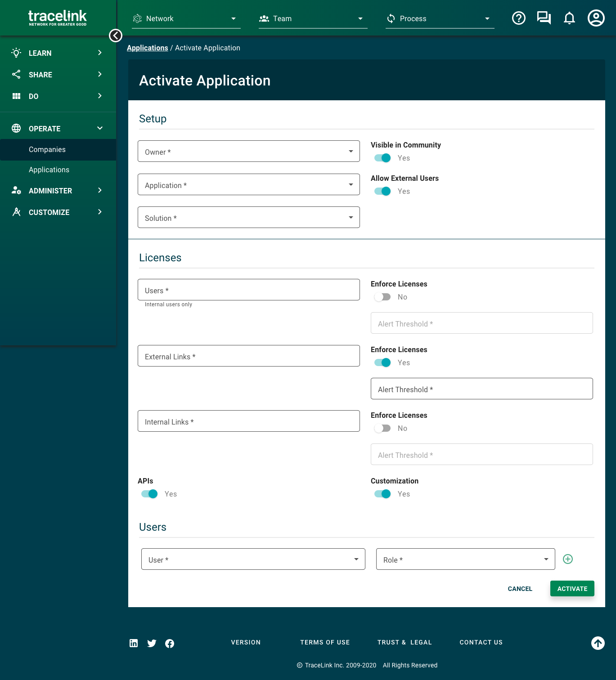The height and width of the screenshot is (680, 616).
Task: Click the Process cycle icon
Action: point(391,18)
